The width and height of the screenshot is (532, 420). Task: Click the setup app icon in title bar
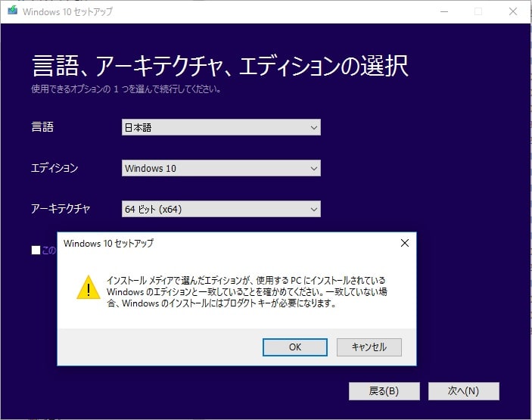[13, 11]
